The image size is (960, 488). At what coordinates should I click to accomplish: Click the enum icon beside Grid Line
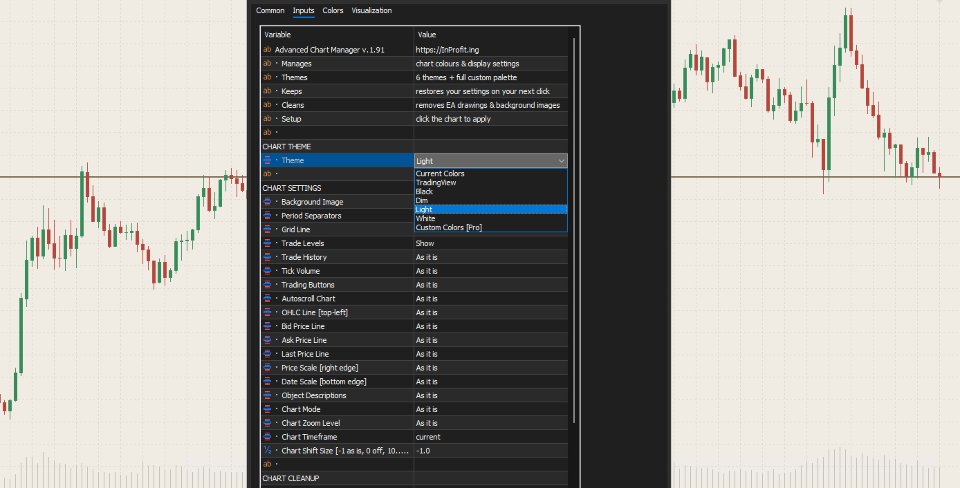(267, 230)
